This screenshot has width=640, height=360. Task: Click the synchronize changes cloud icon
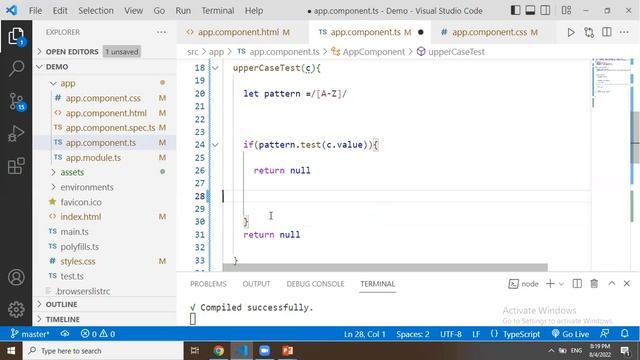coord(65,334)
